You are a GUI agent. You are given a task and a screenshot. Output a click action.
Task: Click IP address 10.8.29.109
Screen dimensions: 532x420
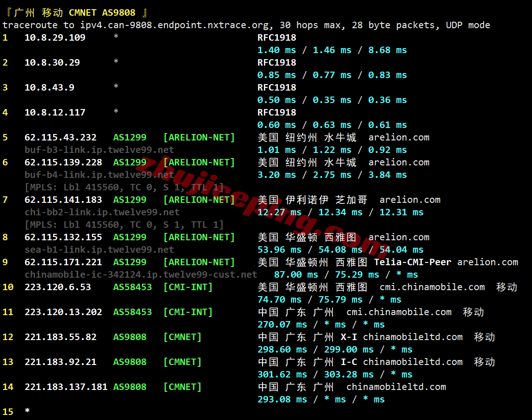point(55,38)
